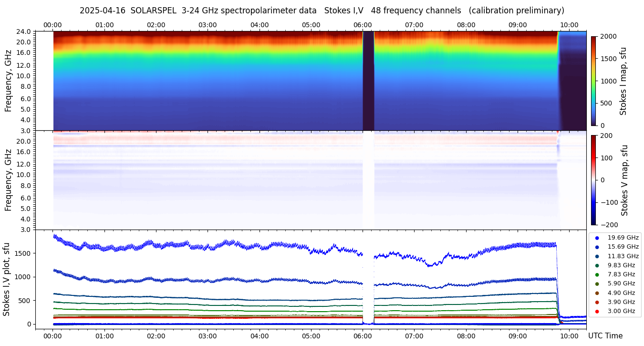The height and width of the screenshot is (346, 644).
Task: Click the 15.69 GHz legend marker dot
Action: 597,247
